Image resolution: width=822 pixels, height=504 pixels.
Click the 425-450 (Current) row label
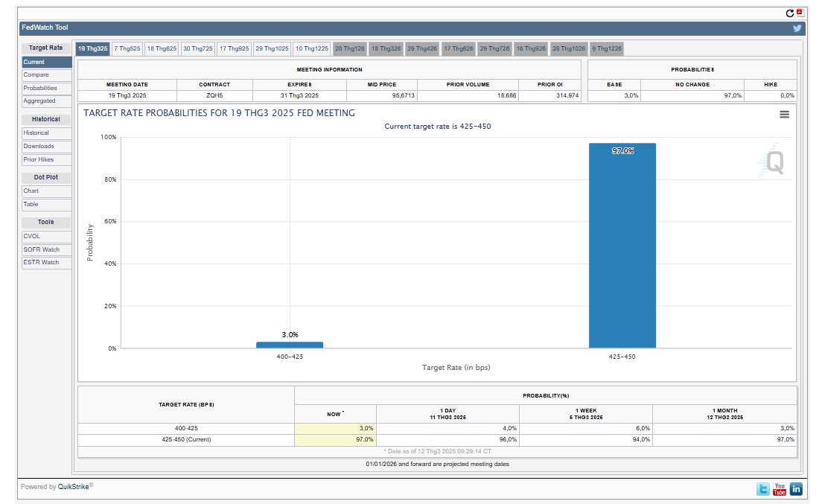[186, 440]
